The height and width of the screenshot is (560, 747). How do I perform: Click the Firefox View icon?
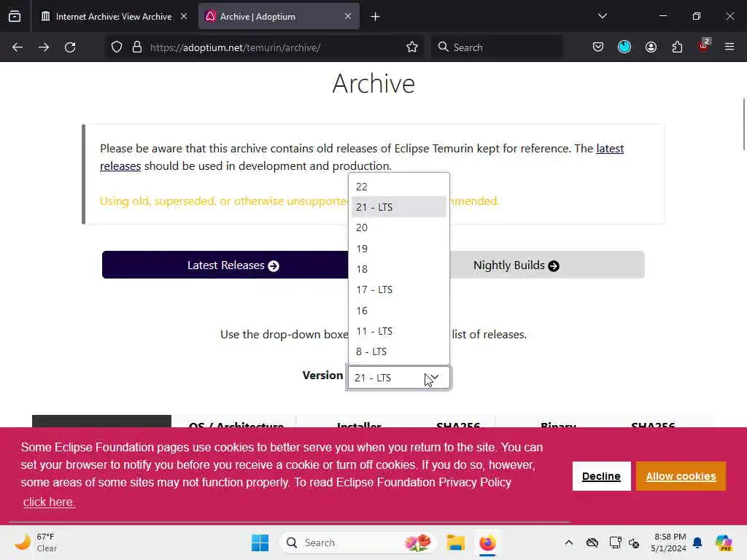[15, 17]
